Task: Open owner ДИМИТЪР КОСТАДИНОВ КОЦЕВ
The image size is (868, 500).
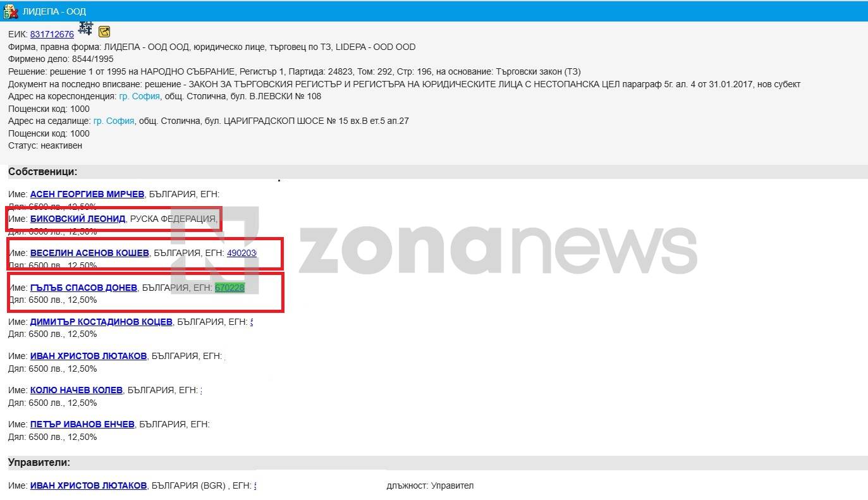Action: [101, 322]
